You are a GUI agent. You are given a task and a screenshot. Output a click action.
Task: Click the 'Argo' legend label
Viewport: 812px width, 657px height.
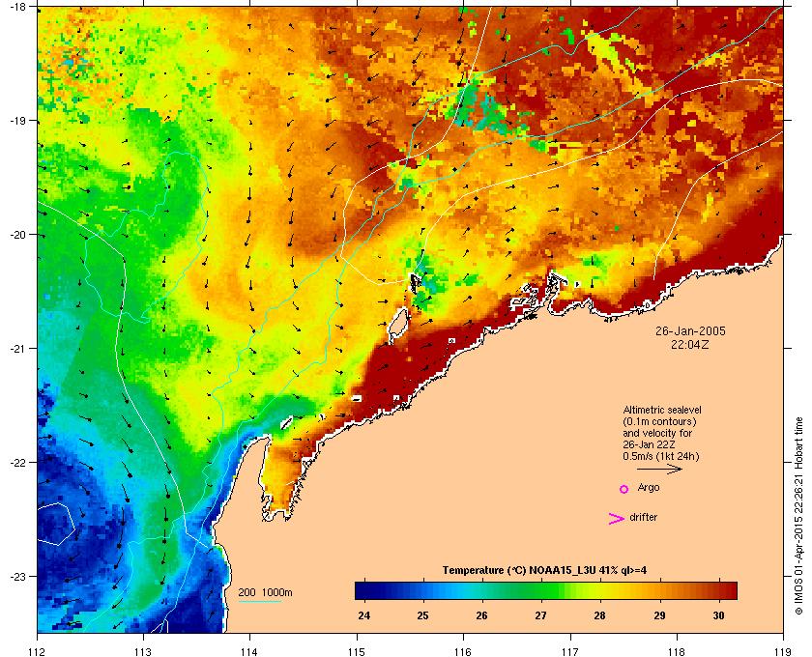pyautogui.click(x=649, y=488)
